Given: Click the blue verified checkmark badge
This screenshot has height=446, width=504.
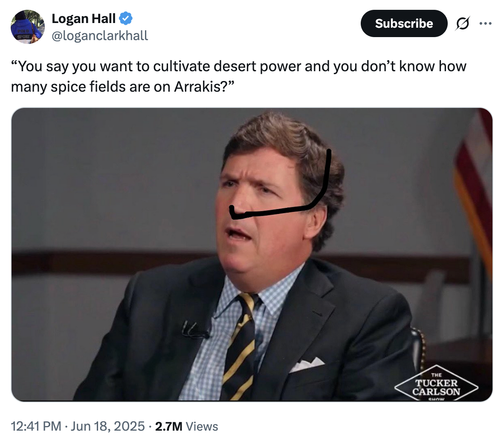Looking at the screenshot, I should (x=126, y=18).
